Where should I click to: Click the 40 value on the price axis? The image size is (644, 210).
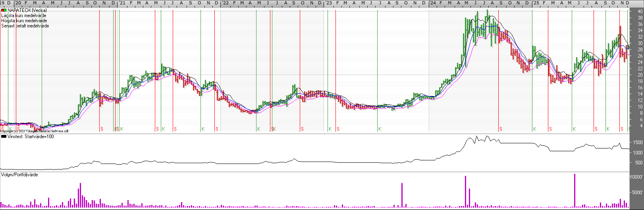pos(640,12)
